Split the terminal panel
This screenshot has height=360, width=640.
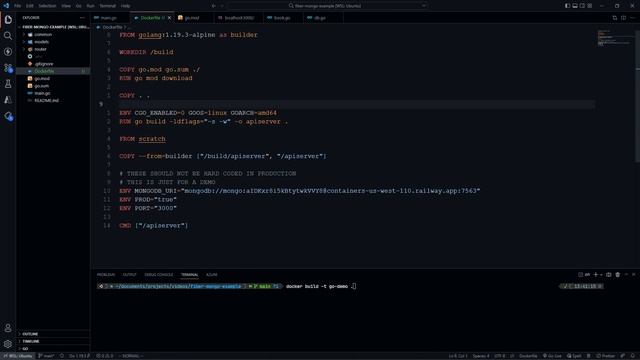click(x=609, y=275)
